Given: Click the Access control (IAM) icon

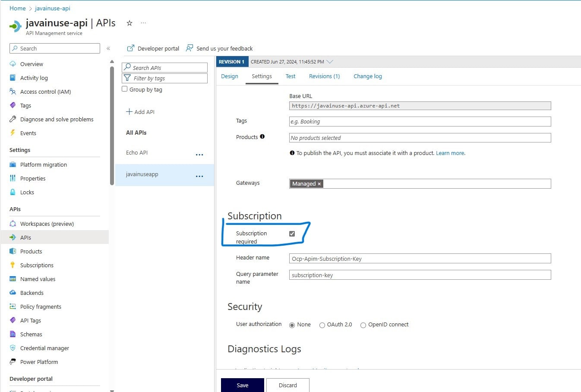Looking at the screenshot, I should pos(13,92).
